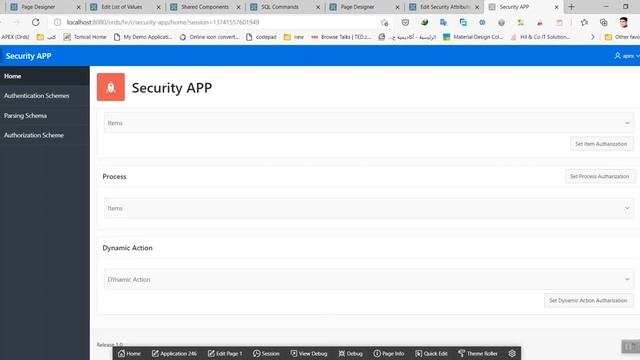Open the Dynamic Action select list
640x360 pixels.
click(x=369, y=279)
